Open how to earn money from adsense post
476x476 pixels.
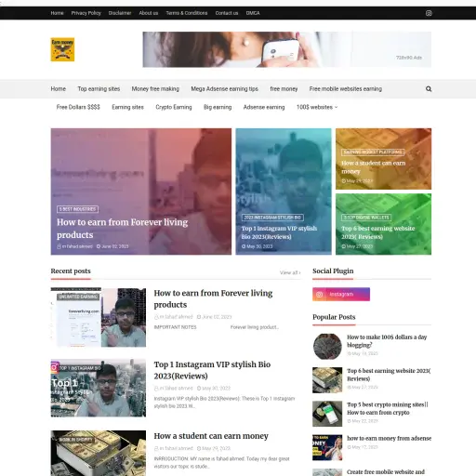(390, 438)
